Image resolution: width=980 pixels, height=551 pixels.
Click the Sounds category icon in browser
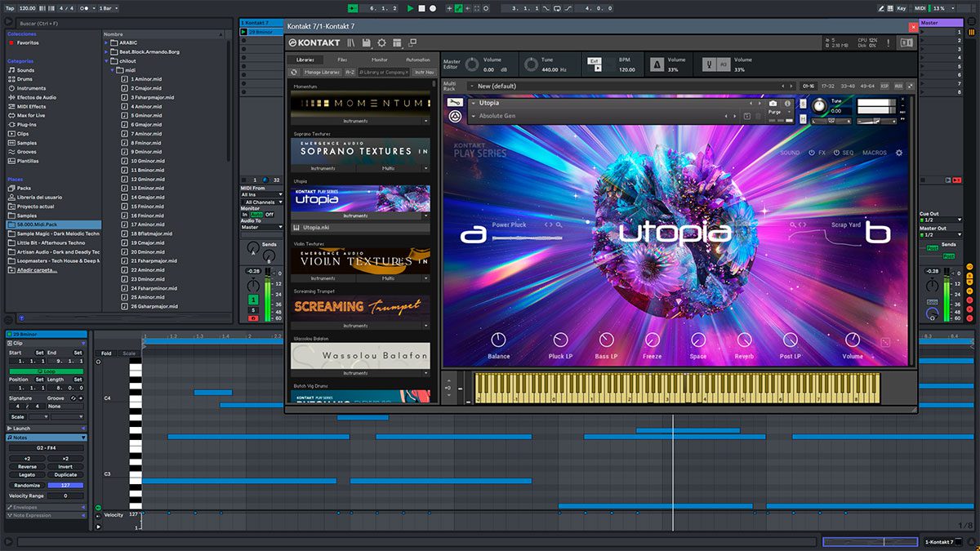11,70
